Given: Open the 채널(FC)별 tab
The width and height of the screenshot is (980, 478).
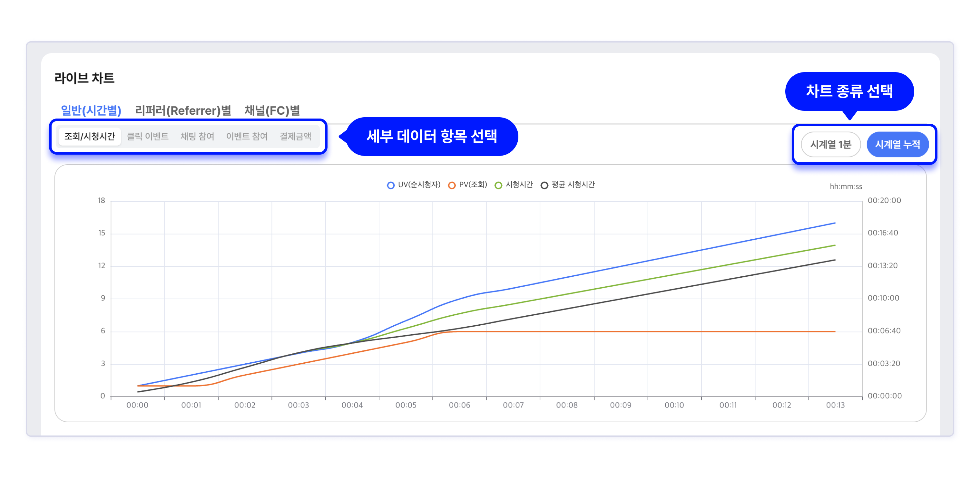Looking at the screenshot, I should click(x=272, y=110).
